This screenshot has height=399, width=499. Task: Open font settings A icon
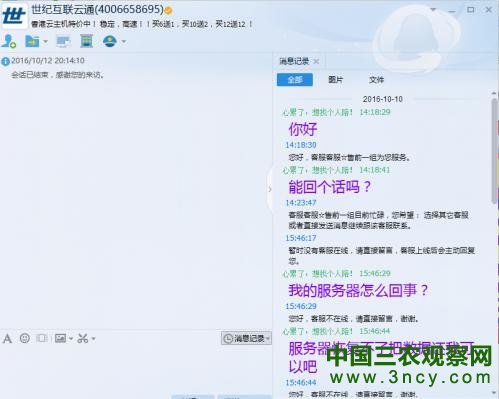click(x=8, y=339)
